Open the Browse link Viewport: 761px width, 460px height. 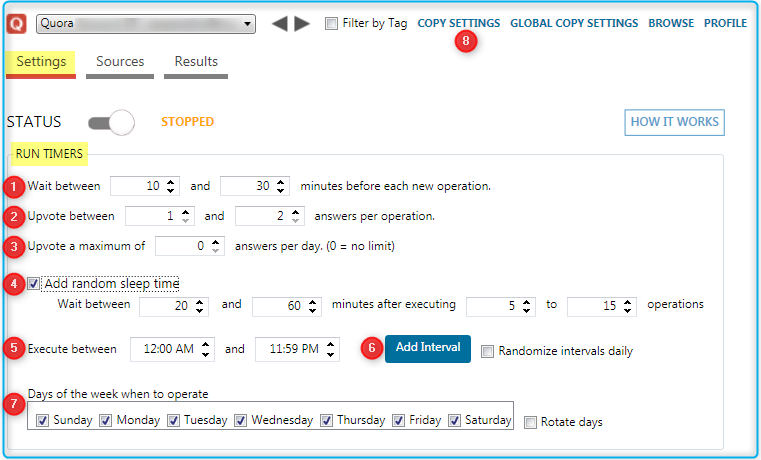[x=670, y=23]
